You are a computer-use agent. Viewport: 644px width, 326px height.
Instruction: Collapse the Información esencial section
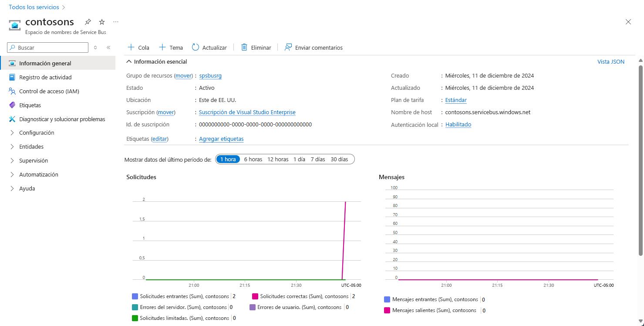point(157,61)
